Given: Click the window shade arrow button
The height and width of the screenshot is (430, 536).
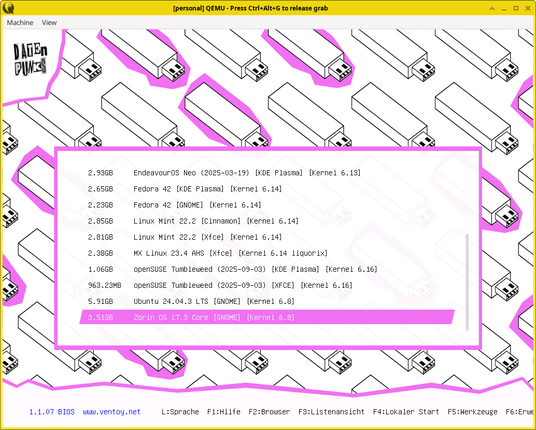Looking at the screenshot, I should [x=492, y=8].
